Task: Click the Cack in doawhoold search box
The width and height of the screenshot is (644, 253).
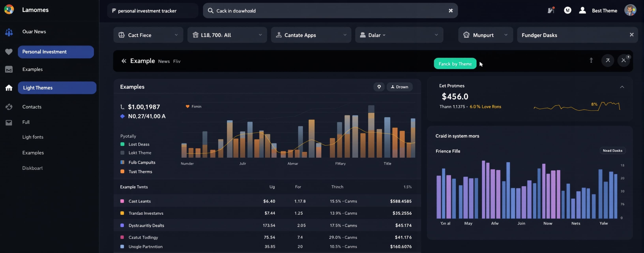Action: (x=330, y=10)
